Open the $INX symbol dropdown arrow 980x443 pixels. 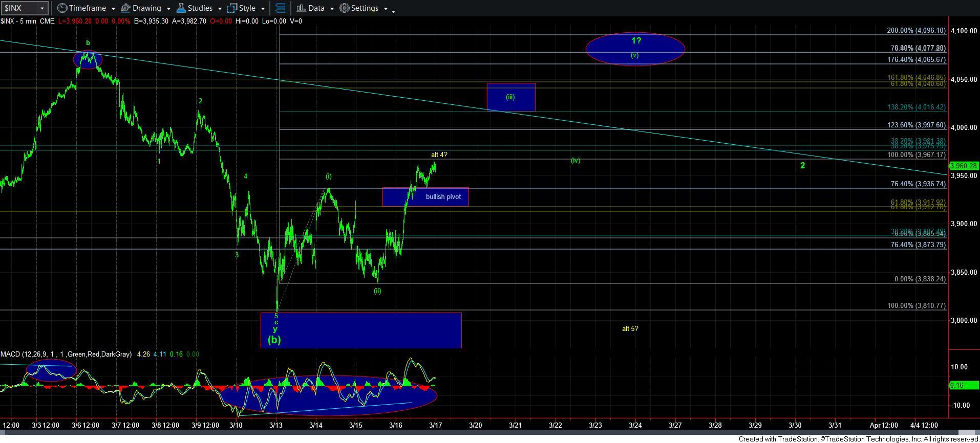pos(42,8)
